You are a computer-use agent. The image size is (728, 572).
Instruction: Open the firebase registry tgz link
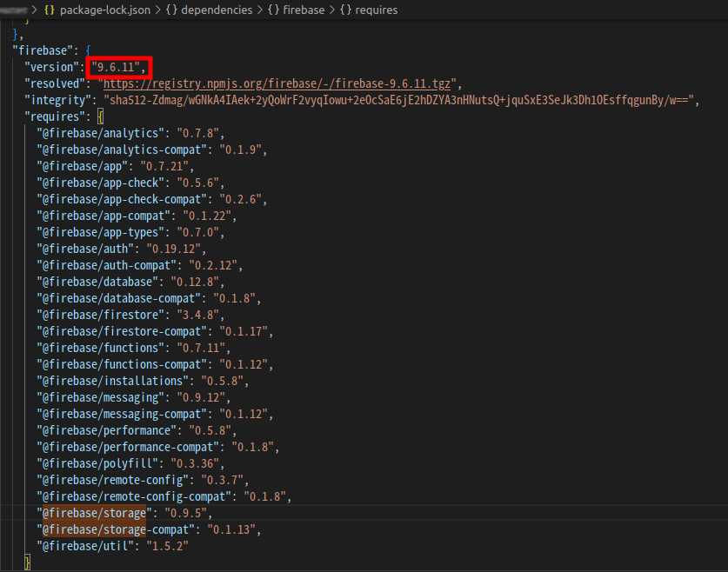(277, 83)
